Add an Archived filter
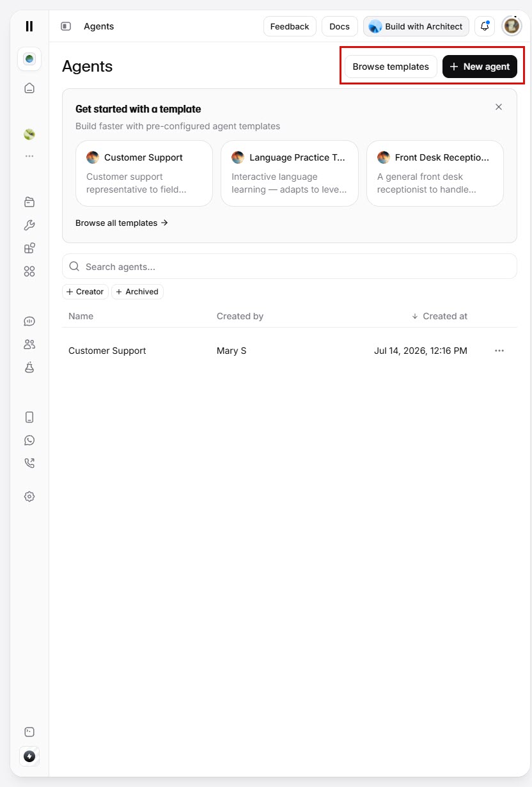 click(x=137, y=292)
